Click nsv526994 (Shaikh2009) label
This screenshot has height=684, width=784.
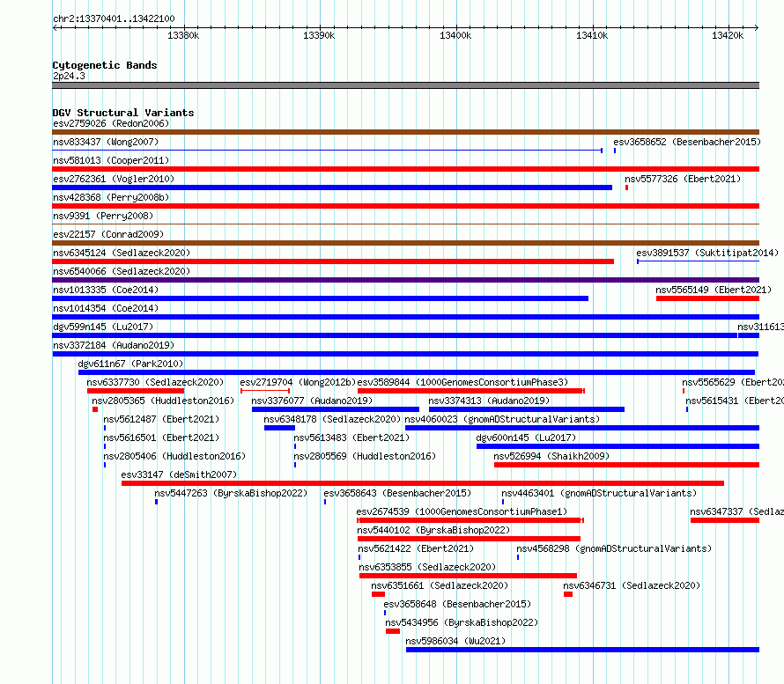(551, 456)
